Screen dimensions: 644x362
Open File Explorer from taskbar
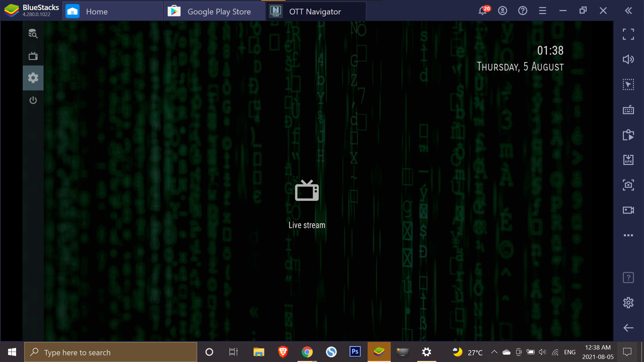(259, 352)
